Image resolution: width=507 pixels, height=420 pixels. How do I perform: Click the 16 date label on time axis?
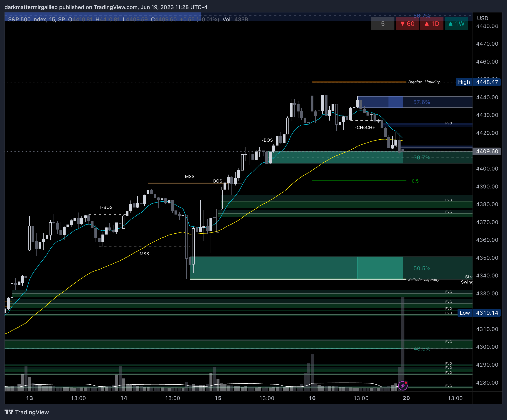(x=312, y=398)
